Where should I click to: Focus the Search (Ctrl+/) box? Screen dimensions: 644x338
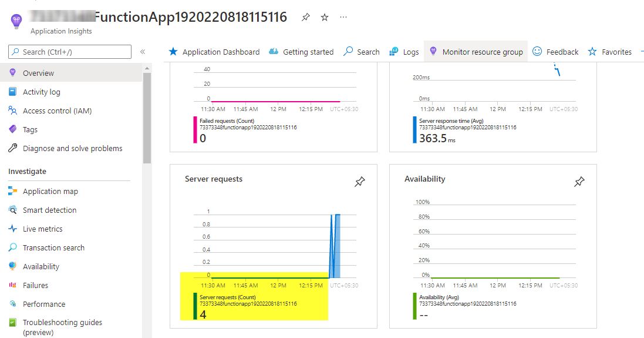(x=70, y=52)
